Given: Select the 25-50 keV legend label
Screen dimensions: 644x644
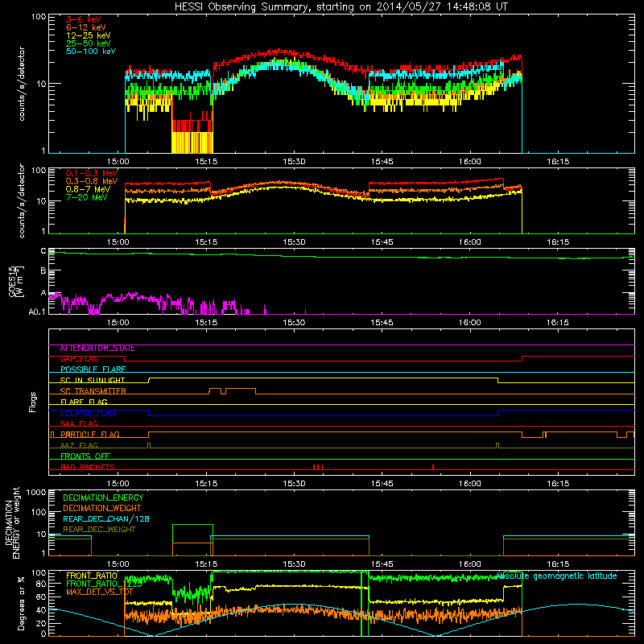Looking at the screenshot, I should [88, 43].
